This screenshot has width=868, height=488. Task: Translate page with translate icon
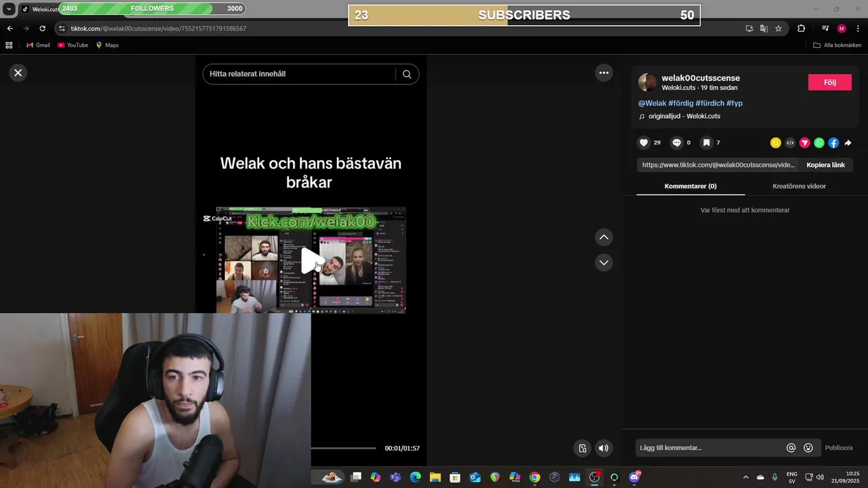pyautogui.click(x=764, y=28)
